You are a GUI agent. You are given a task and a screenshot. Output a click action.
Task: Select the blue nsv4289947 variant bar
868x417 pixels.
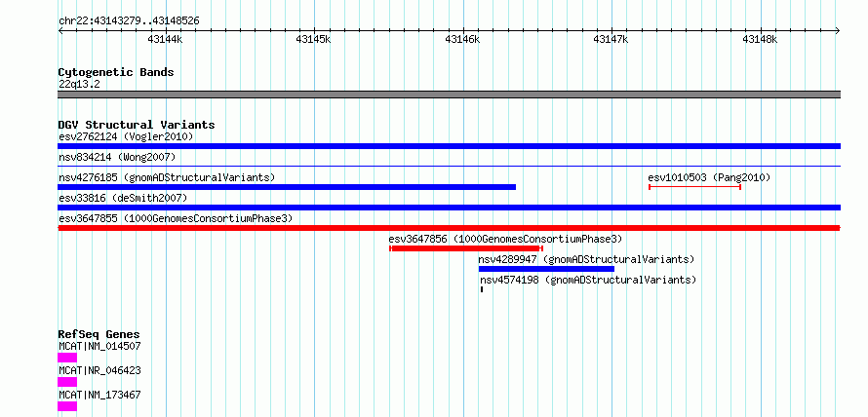[546, 269]
